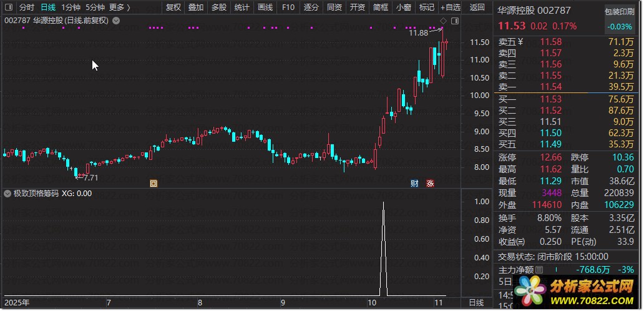Click the 叠加 overlay button
Image resolution: width=644 pixels, height=311 pixels.
pyautogui.click(x=196, y=7)
